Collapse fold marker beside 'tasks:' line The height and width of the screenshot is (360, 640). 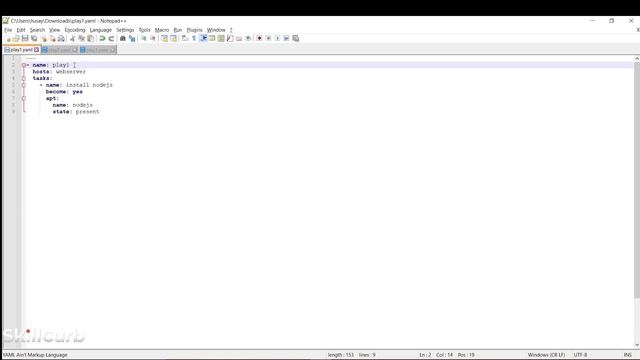[x=24, y=78]
